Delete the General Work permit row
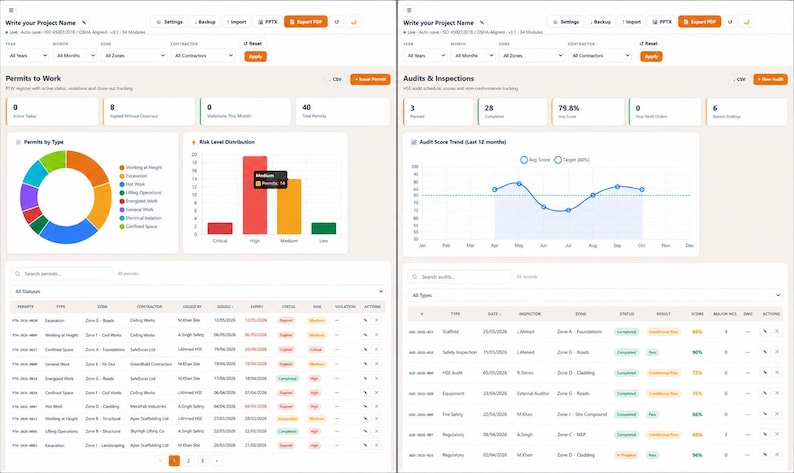This screenshot has height=473, width=794. 377,364
